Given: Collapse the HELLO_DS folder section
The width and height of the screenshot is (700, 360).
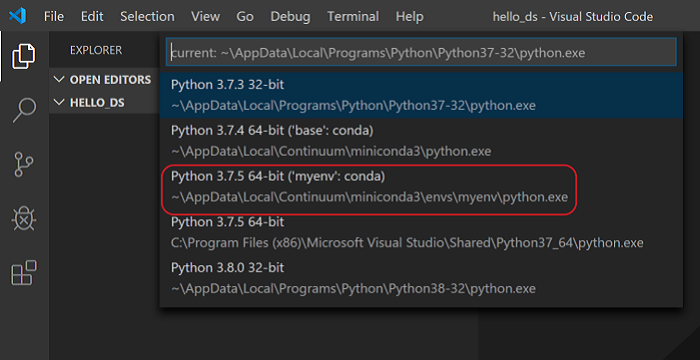Looking at the screenshot, I should [x=104, y=103].
